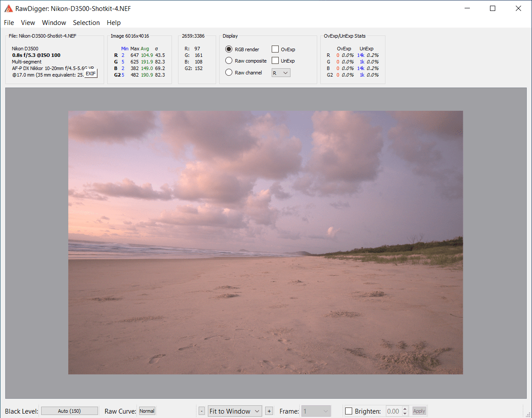Click the R channel Max value 647
This screenshot has height=418, width=532.
pos(134,55)
